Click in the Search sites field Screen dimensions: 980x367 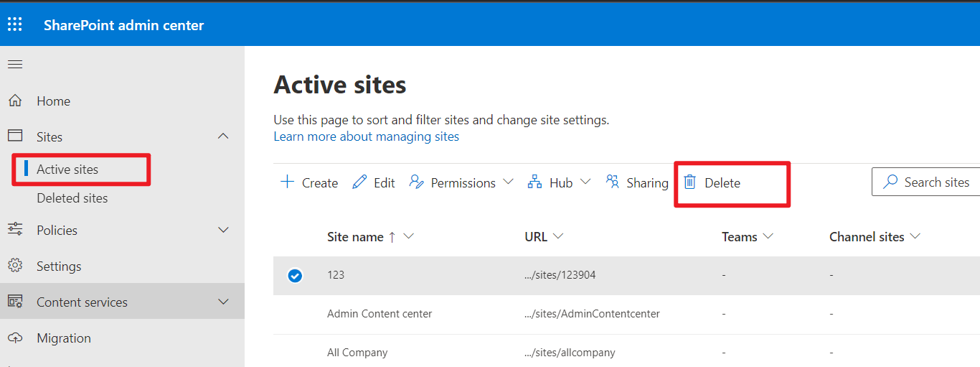(925, 182)
